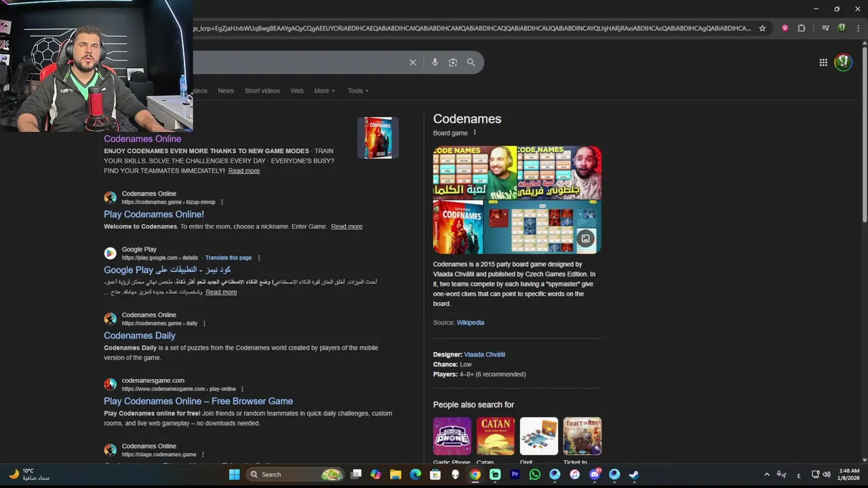The image size is (868, 488).
Task: Switch to the News results tab
Action: tap(226, 91)
